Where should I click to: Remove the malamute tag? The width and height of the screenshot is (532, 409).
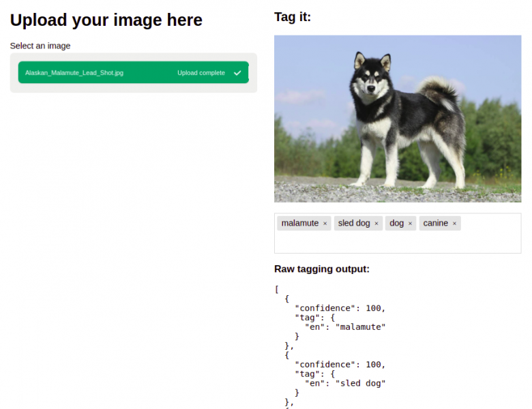point(325,224)
